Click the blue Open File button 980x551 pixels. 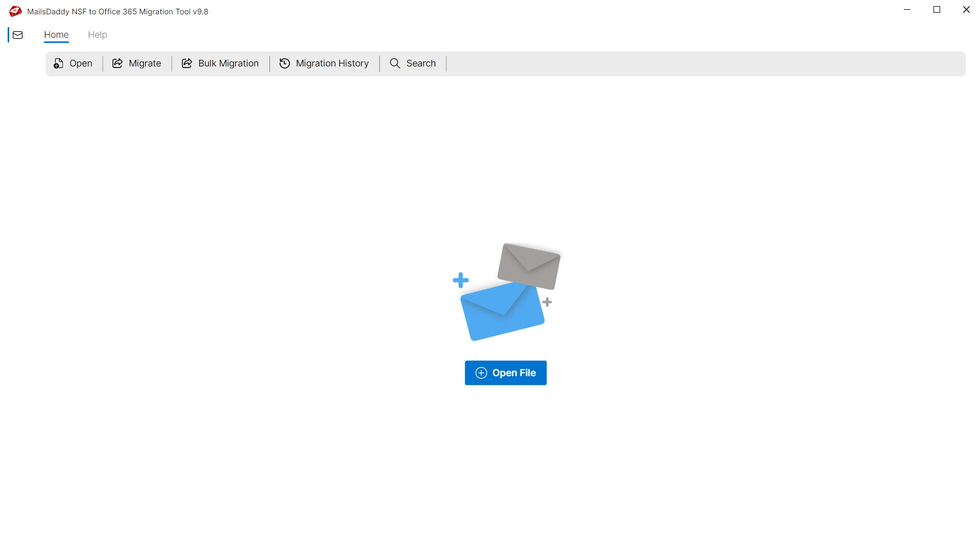506,373
